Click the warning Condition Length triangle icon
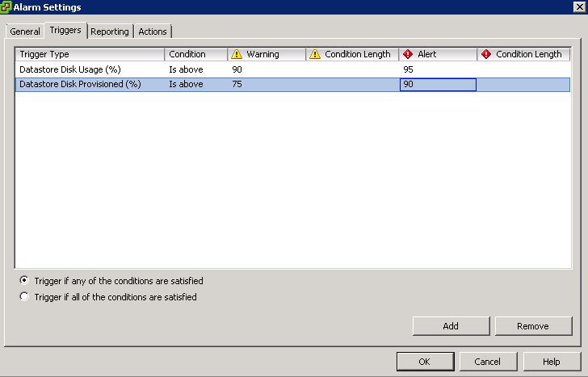This screenshot has height=377, width=588. [314, 54]
